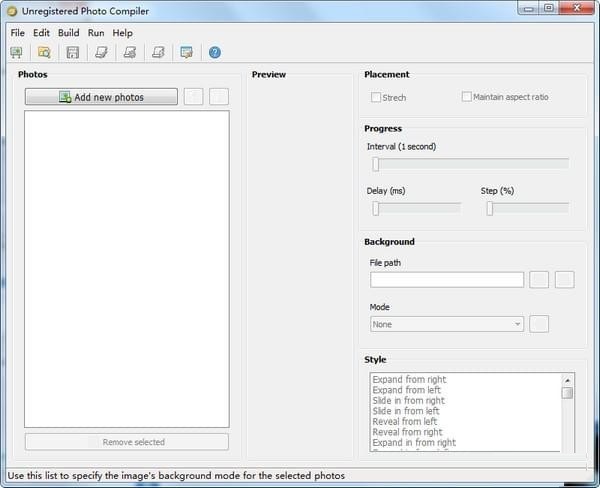
Task: Select Expand from right in Style list
Action: (x=409, y=380)
